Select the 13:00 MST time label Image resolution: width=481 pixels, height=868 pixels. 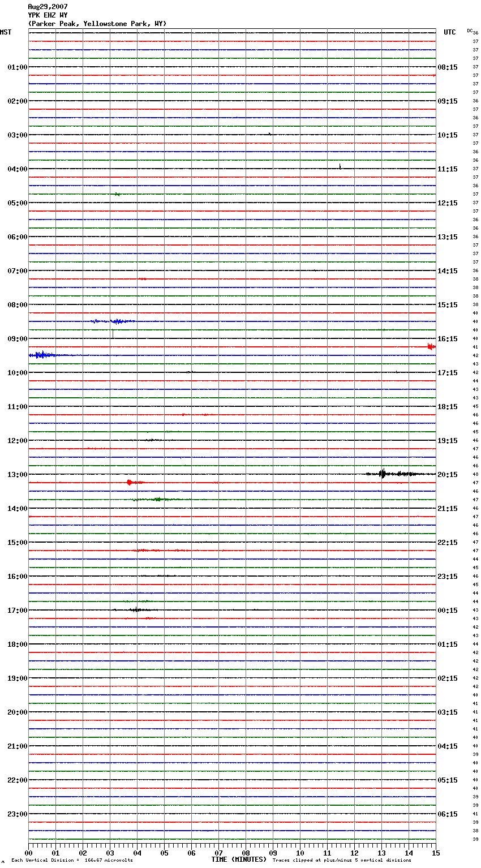pyautogui.click(x=17, y=475)
